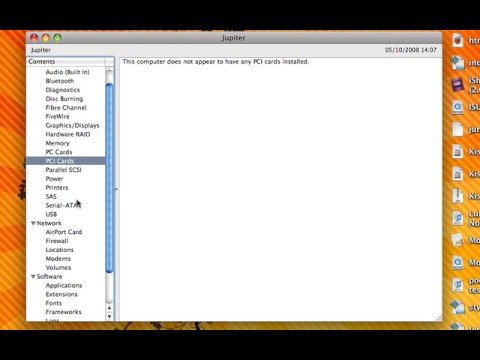Select the Parallel SCSI entry
Image resolution: width=480 pixels, height=360 pixels.
point(63,170)
